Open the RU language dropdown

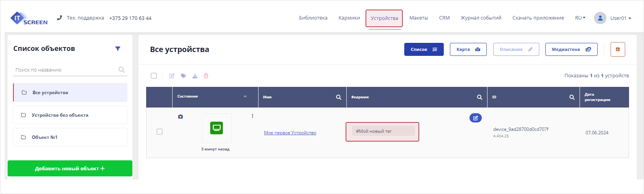coord(580,18)
